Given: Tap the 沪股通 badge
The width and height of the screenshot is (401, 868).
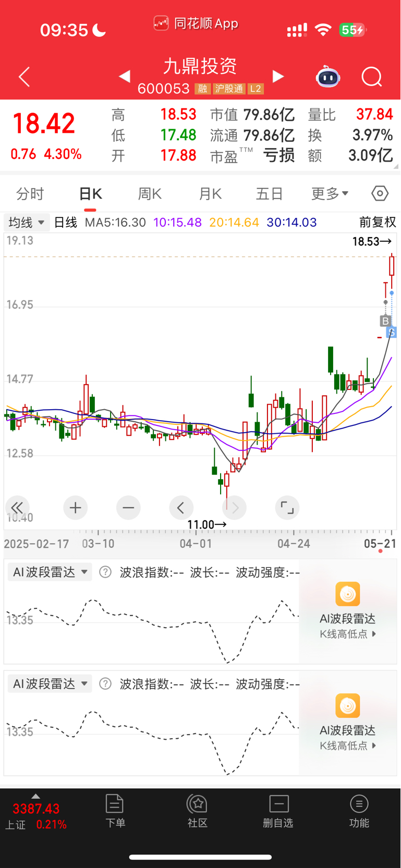Looking at the screenshot, I should coord(229,89).
